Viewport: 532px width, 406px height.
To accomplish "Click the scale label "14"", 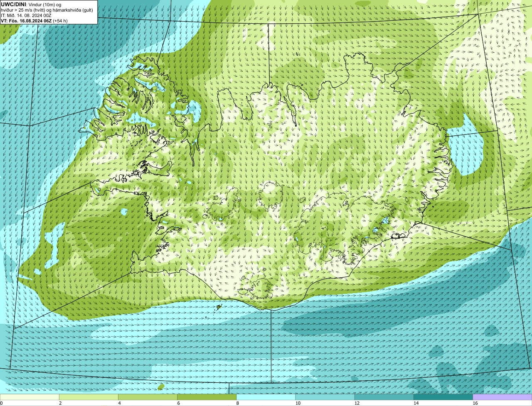I will click(x=416, y=403).
